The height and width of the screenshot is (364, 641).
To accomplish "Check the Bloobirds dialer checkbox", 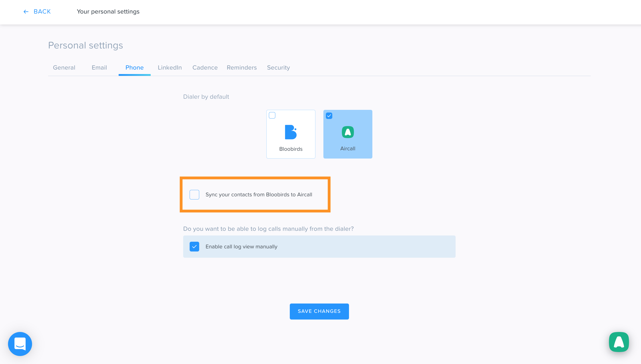I will tap(272, 115).
